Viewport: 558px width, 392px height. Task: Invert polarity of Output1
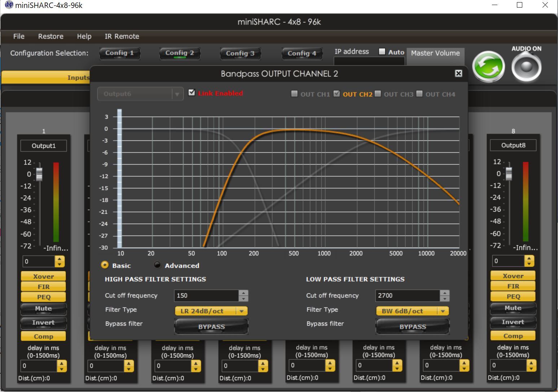click(x=43, y=323)
